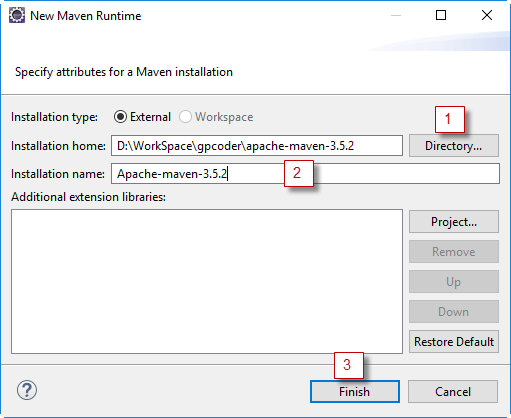Screen dimensions: 511x418
Task: Minimize the New Maven Runtime dialog
Action: click(x=396, y=15)
